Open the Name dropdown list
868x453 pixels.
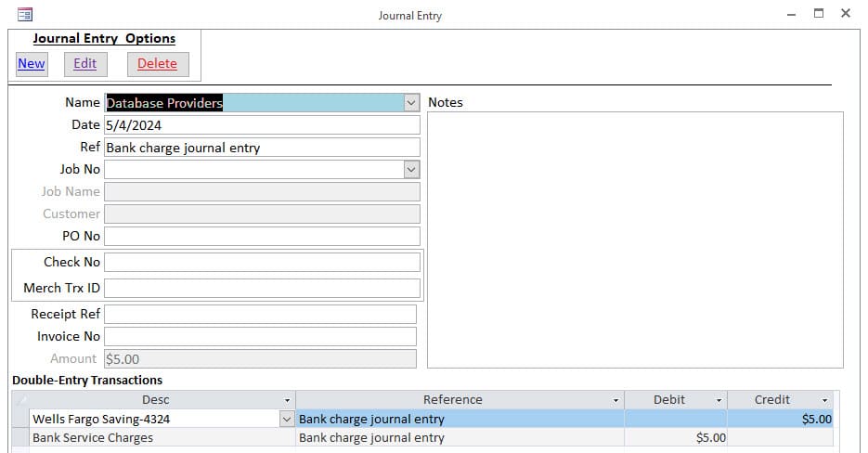pos(411,103)
